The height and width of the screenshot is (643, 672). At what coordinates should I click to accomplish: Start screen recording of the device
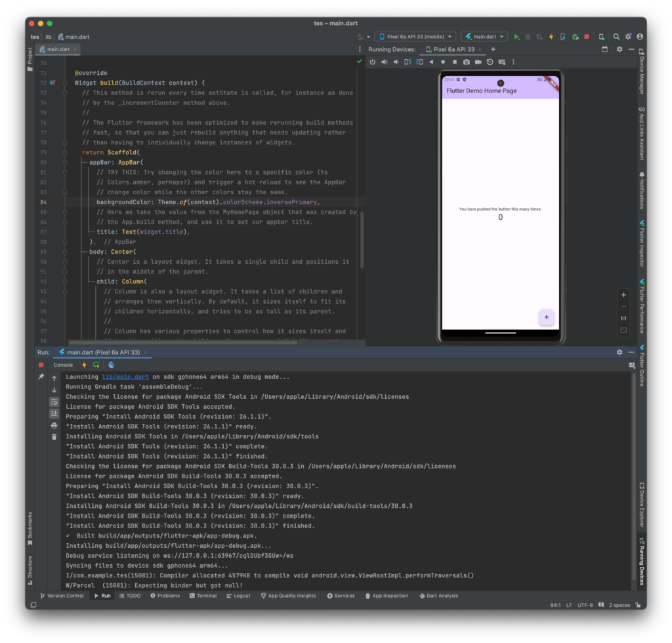click(478, 62)
